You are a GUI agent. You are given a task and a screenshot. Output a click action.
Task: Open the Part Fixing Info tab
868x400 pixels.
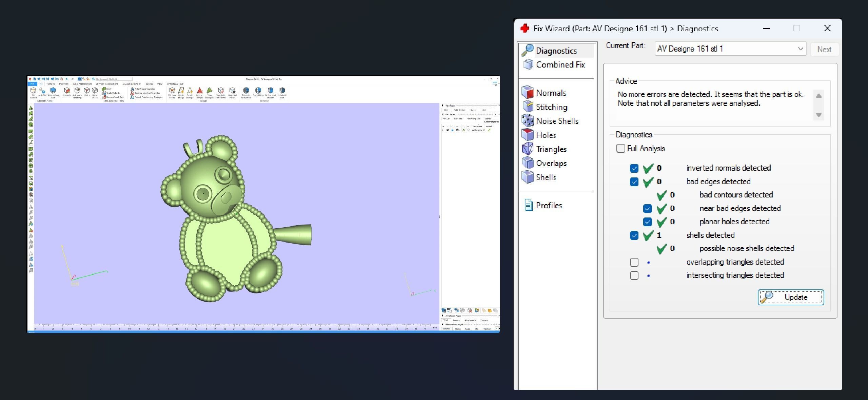tap(473, 119)
